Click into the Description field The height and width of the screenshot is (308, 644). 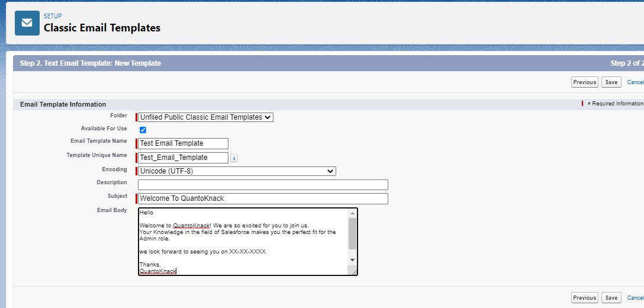coord(263,185)
